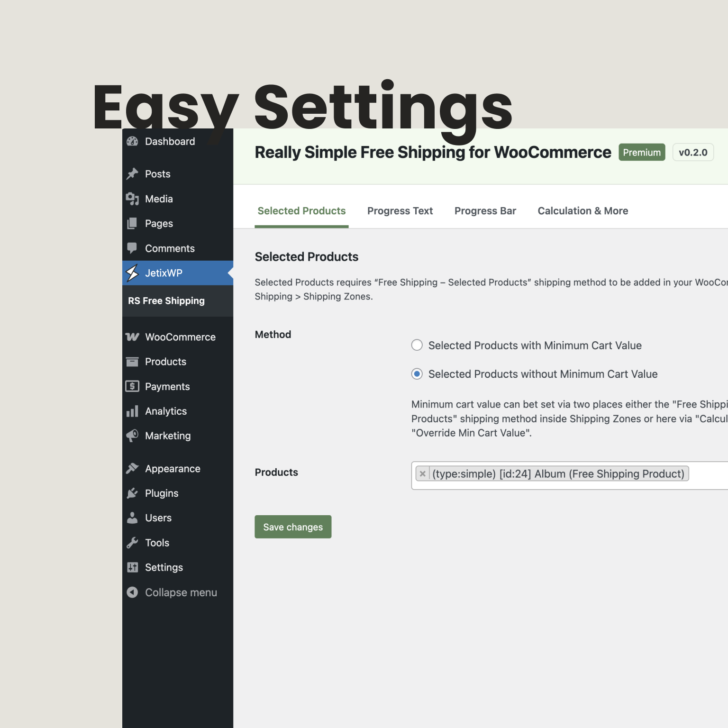Open the Progress Bar tab
Image resolution: width=728 pixels, height=728 pixels.
coord(485,211)
